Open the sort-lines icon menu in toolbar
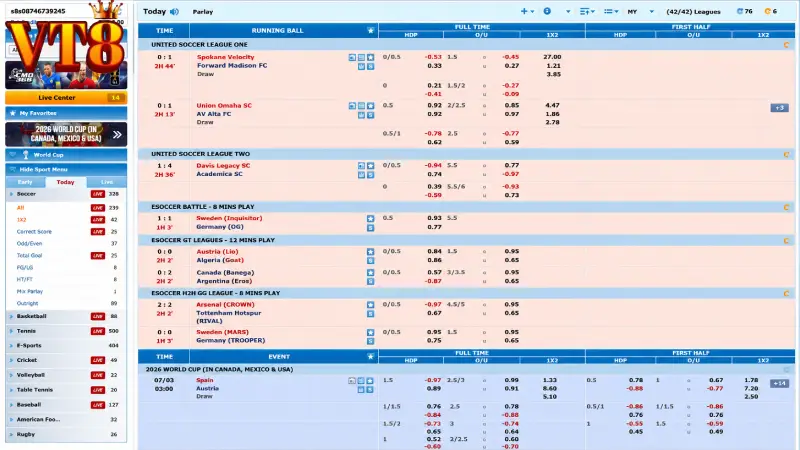The width and height of the screenshot is (800, 450). click(x=585, y=11)
